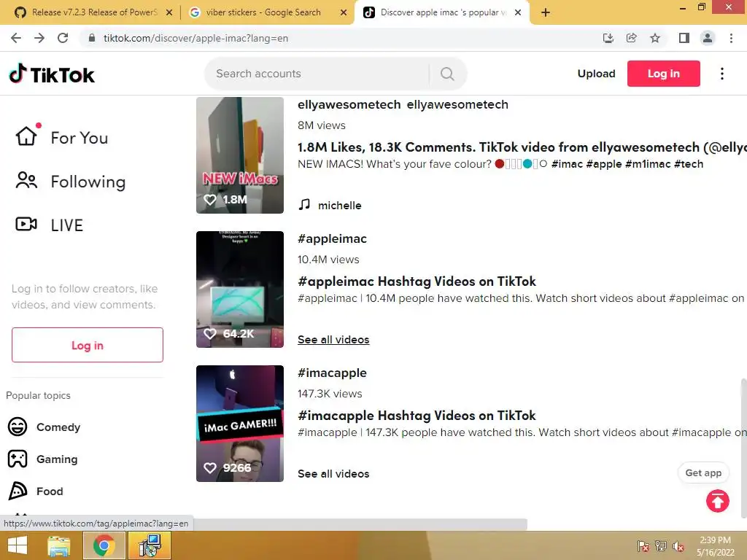Click the LIVE camera icon

coord(26,224)
